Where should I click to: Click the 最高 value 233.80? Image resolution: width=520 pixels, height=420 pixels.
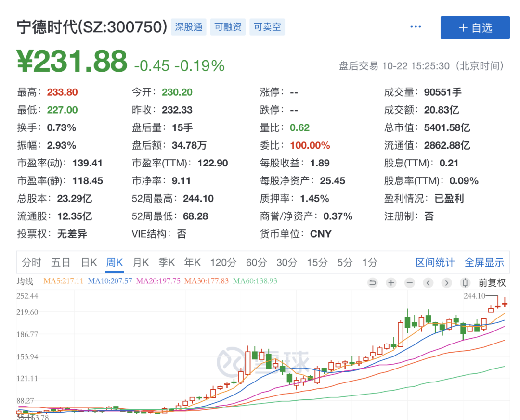tap(62, 92)
